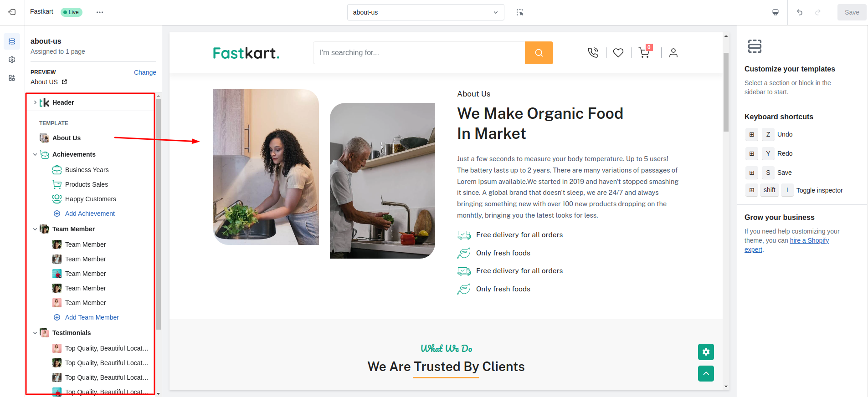
Task: Collapse the Achievements section
Action: [x=35, y=154]
